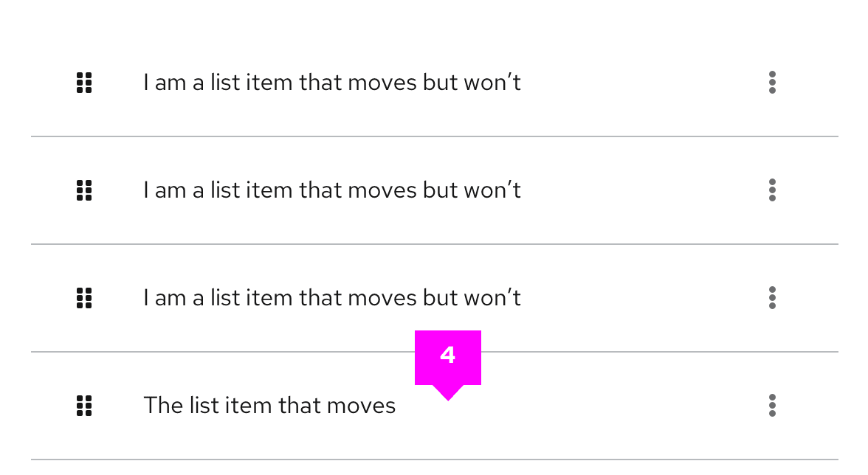Viewport: 868px width, 475px height.
Task: Click the second row's grip drag icon
Action: point(84,190)
